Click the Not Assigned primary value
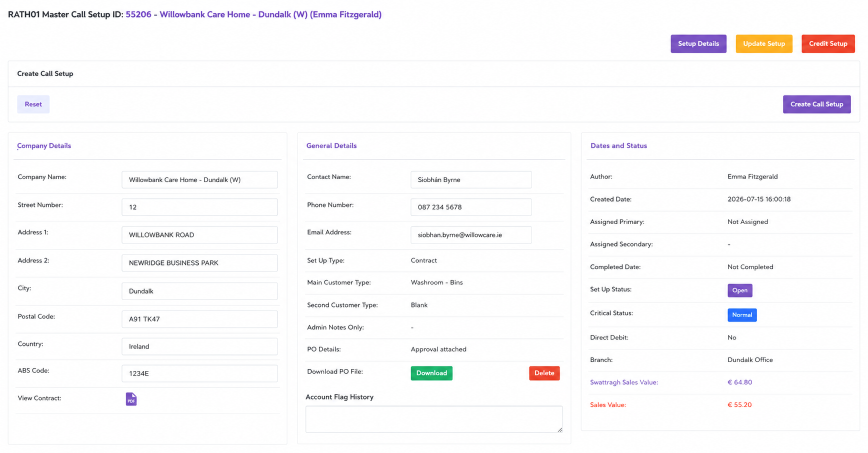 (747, 222)
